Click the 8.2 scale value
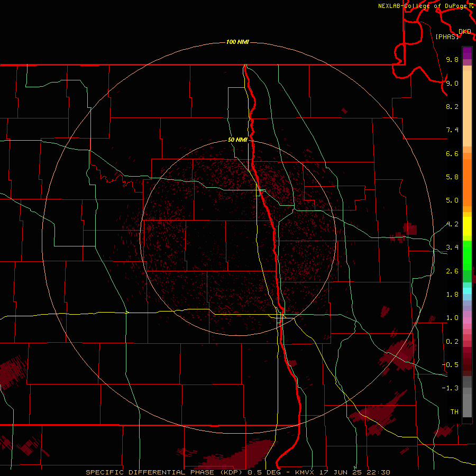 tap(452, 106)
